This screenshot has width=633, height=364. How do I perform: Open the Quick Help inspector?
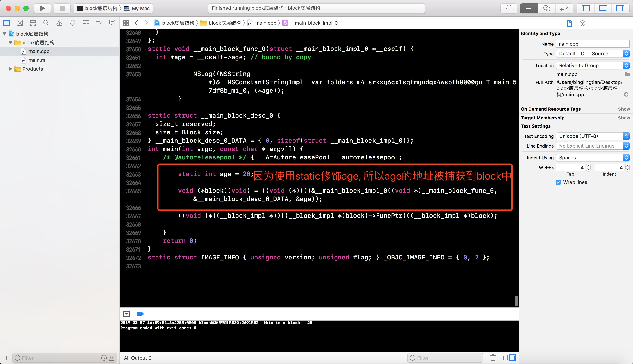coord(582,23)
